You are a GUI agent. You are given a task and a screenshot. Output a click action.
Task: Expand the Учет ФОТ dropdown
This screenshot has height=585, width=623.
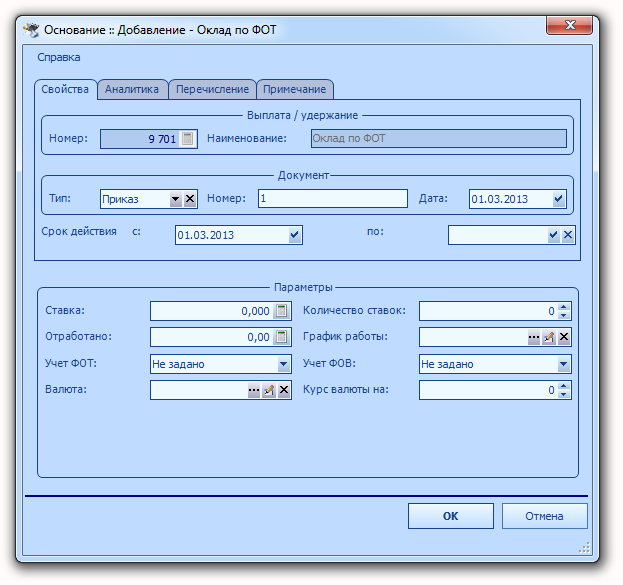point(283,364)
